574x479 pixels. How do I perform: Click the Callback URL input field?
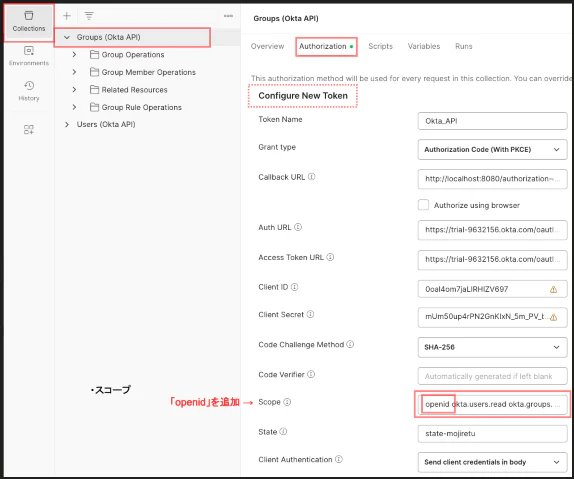tap(492, 179)
